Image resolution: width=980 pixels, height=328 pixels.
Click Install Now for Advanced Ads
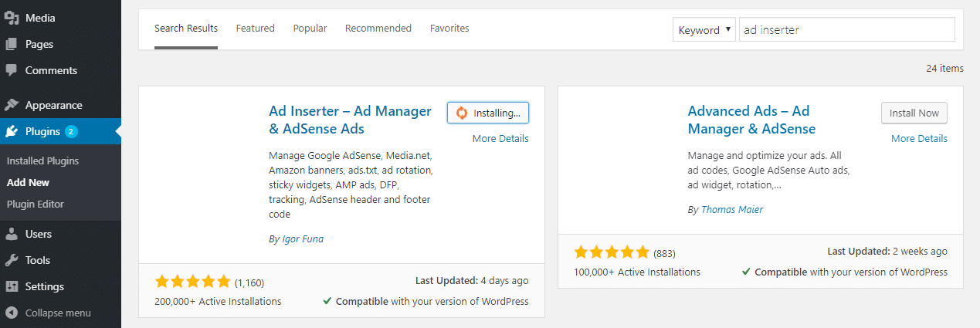tap(914, 113)
